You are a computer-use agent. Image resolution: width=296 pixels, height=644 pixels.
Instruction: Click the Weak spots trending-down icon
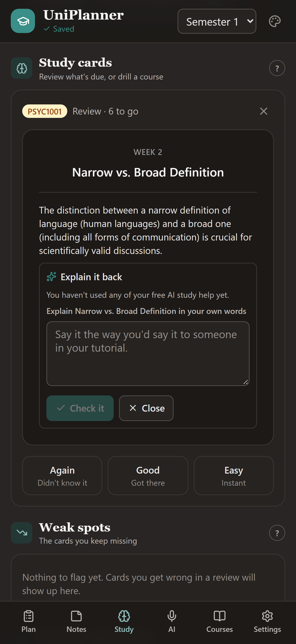pos(22,533)
